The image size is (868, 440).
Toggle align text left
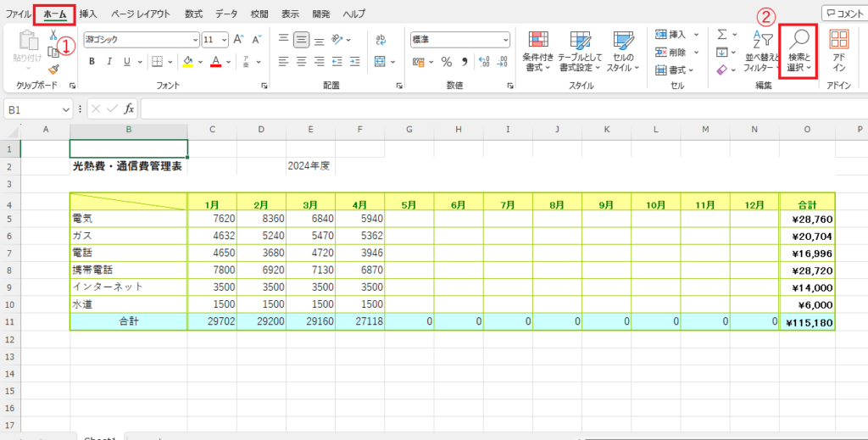pyautogui.click(x=283, y=61)
